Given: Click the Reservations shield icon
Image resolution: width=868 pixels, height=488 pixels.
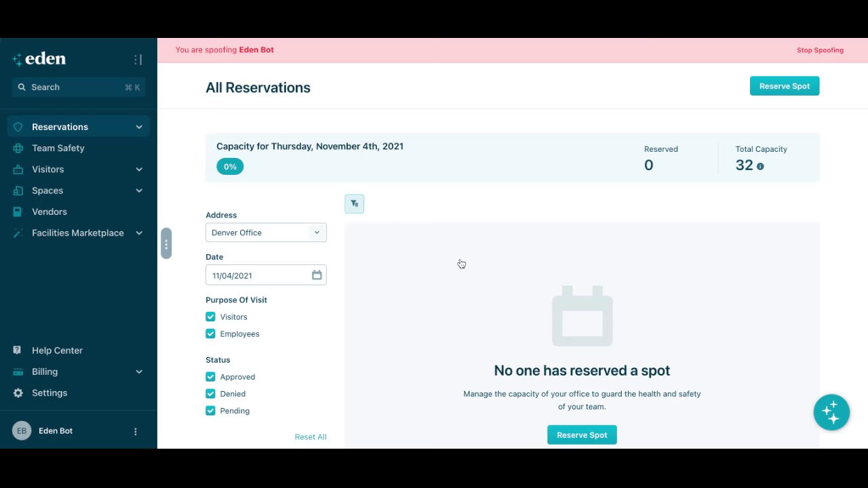Looking at the screenshot, I should (x=18, y=127).
